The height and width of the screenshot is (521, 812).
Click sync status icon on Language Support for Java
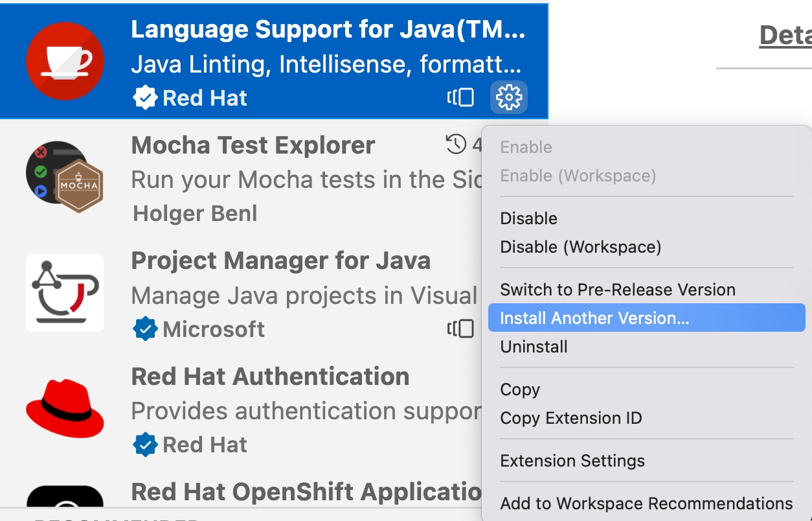(460, 98)
